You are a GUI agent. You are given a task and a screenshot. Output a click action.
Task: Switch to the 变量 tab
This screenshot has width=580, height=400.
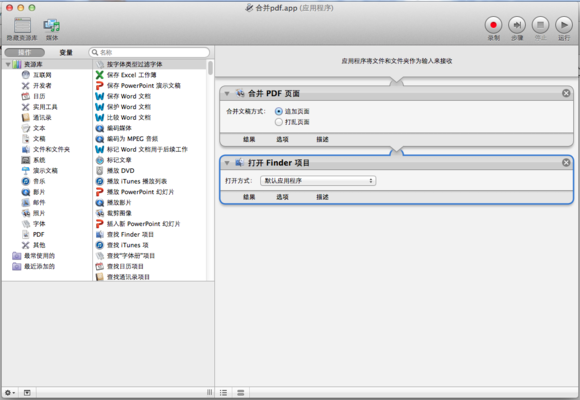point(66,53)
